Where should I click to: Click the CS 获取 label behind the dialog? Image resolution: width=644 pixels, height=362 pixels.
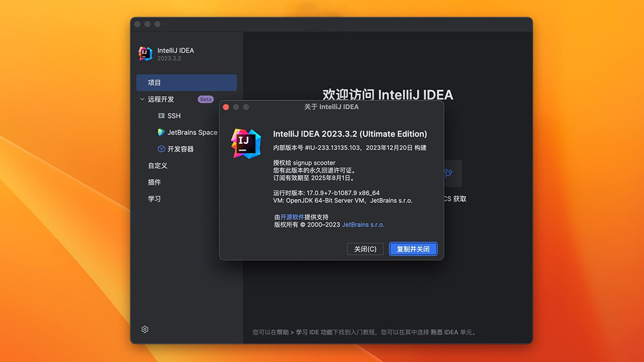coord(455,199)
